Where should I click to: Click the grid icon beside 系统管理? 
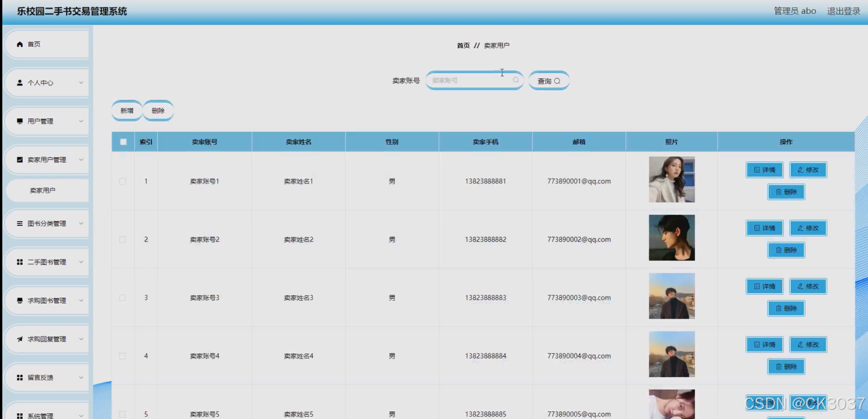pyautogui.click(x=20, y=416)
